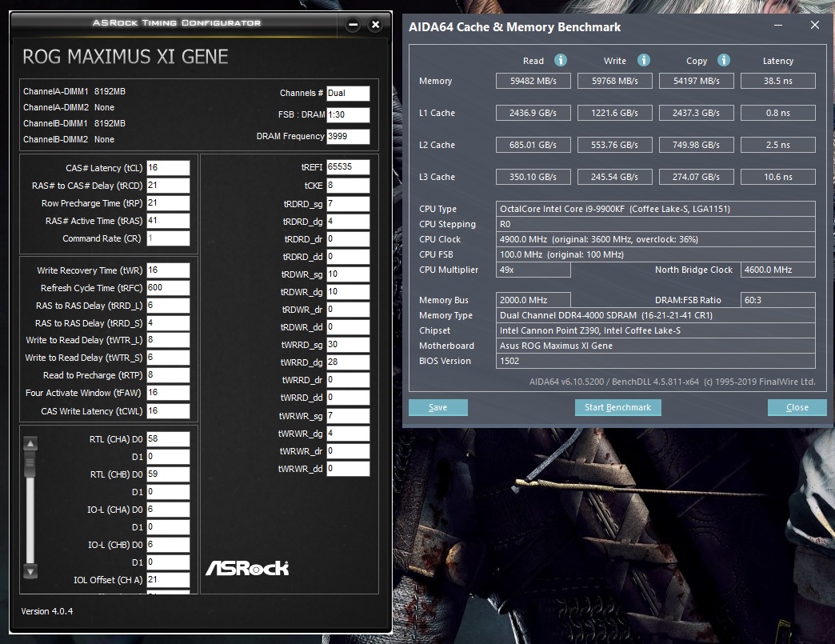This screenshot has width=835, height=644.
Task: Click the L3 Cache Latency 10.6 ns value
Action: (x=778, y=177)
